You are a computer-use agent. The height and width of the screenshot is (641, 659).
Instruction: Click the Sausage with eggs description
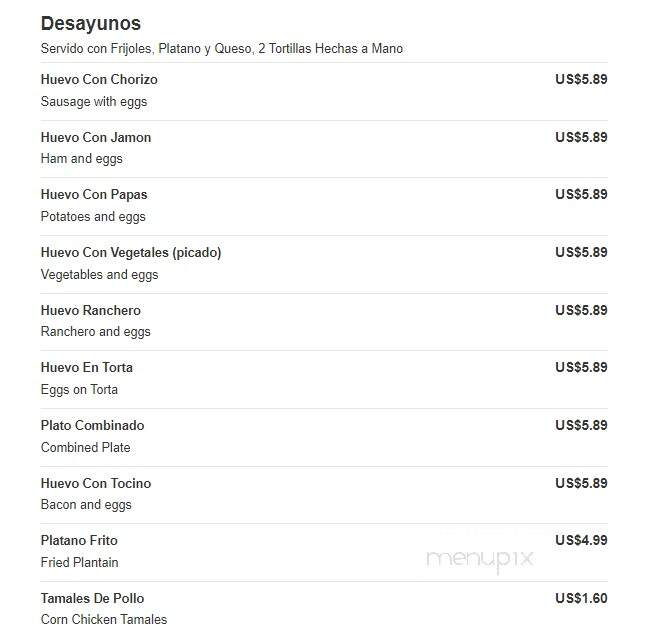(x=94, y=102)
